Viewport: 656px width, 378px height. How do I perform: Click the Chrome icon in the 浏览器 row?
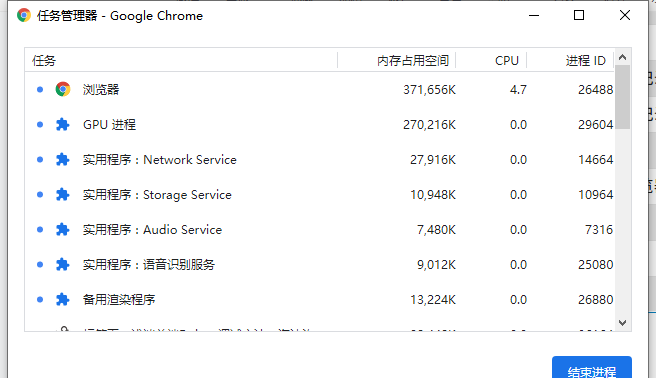tap(63, 89)
